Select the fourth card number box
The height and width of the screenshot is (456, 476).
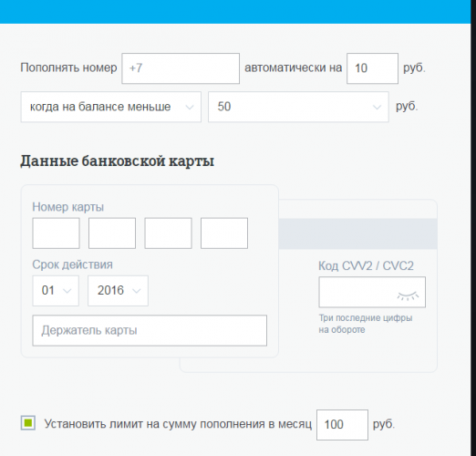tap(224, 233)
